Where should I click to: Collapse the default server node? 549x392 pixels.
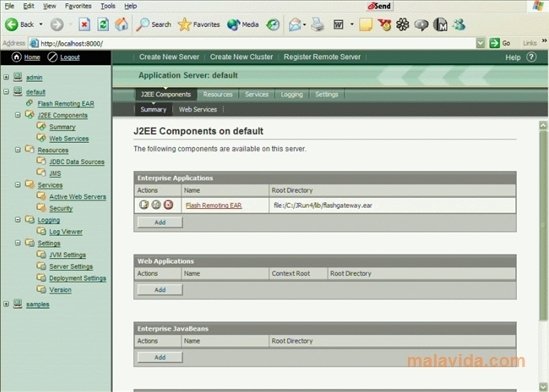click(x=6, y=92)
